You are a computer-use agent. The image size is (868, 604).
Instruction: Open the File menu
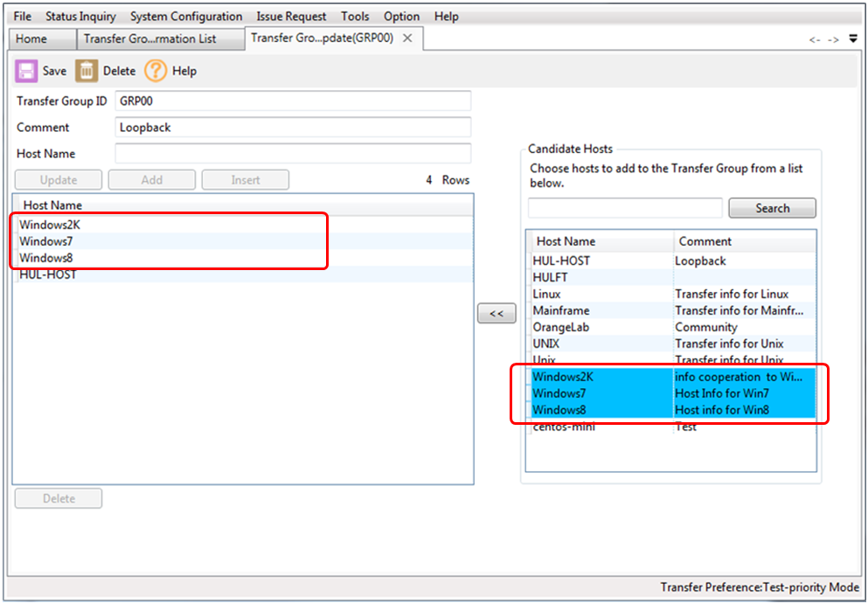point(23,16)
